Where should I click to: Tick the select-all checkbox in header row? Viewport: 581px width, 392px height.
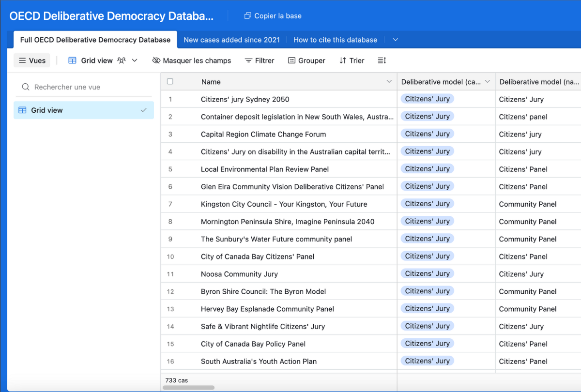(170, 81)
